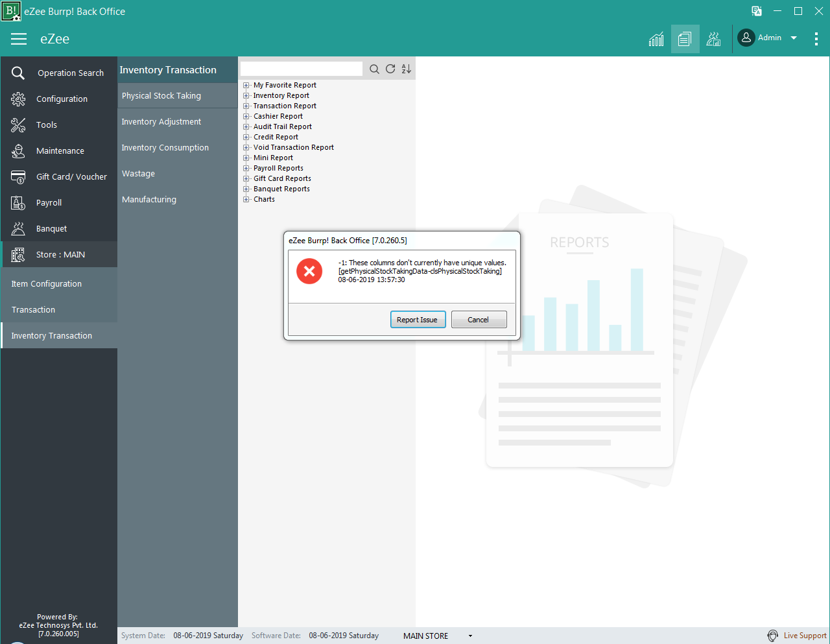The width and height of the screenshot is (830, 644).
Task: Click the Configuration label
Action: coord(62,99)
